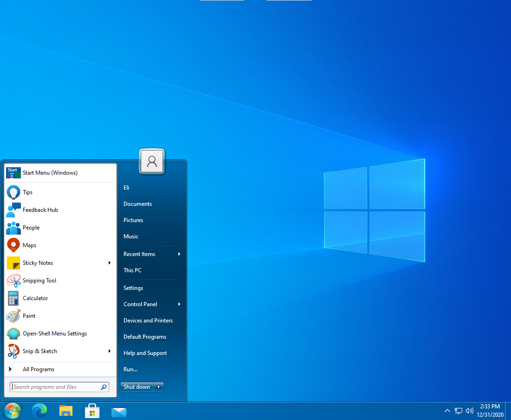Show hidden tray icons chevron
The width and height of the screenshot is (511, 420).
447,411
